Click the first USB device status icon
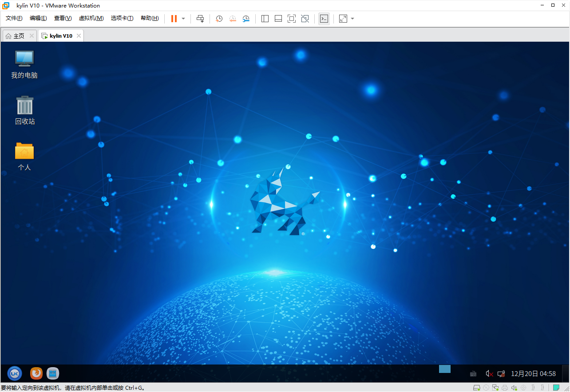 click(533, 388)
